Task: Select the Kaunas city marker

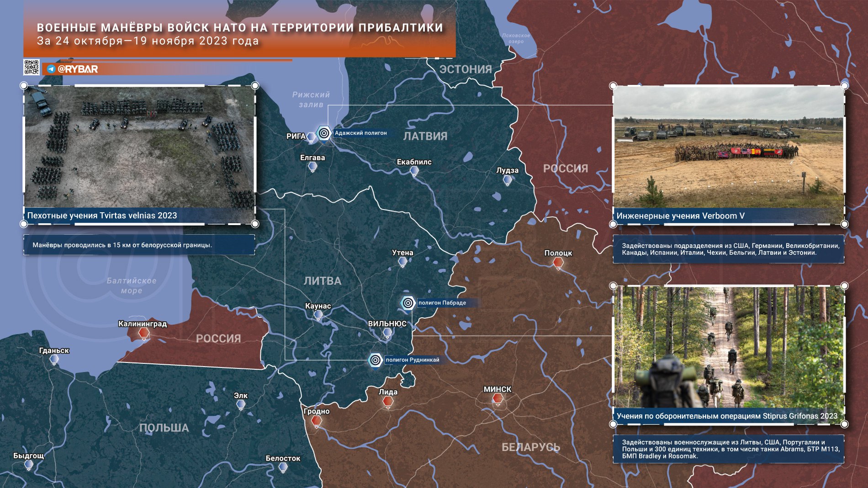Action: (318, 315)
